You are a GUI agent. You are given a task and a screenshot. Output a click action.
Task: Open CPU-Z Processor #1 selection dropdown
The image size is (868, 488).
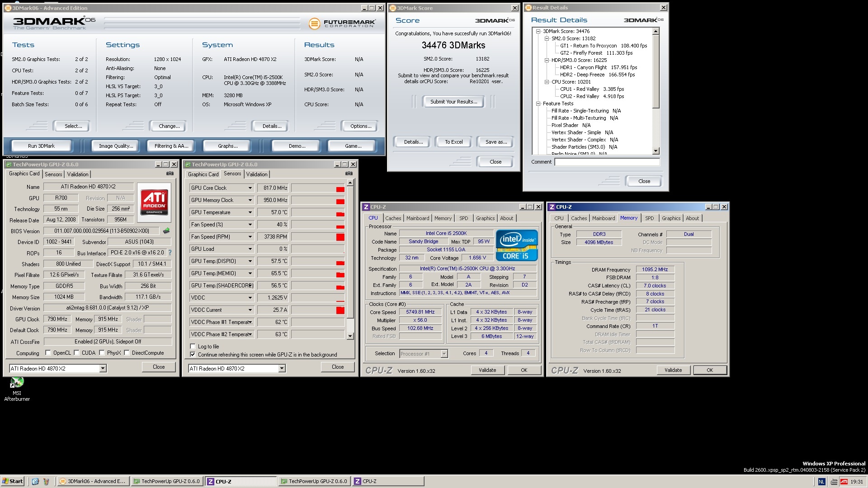[444, 354]
